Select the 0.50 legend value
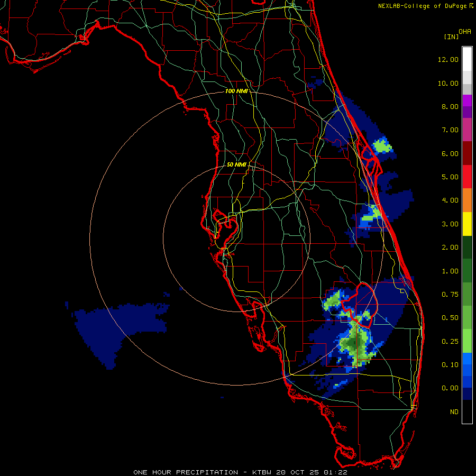The width and height of the screenshot is (476, 476). [450, 318]
